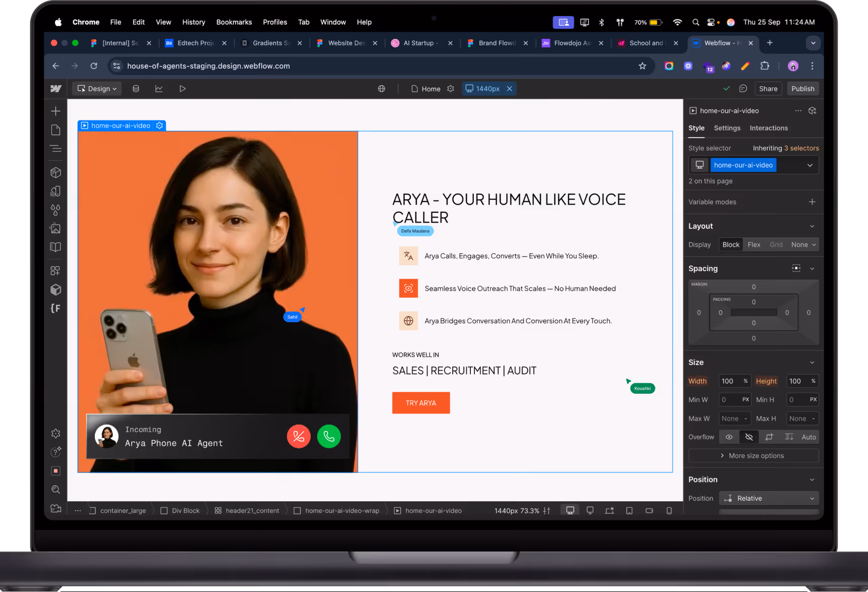Switch canvas to mobile landscape breakpoint
This screenshot has height=592, width=868.
coord(649,510)
